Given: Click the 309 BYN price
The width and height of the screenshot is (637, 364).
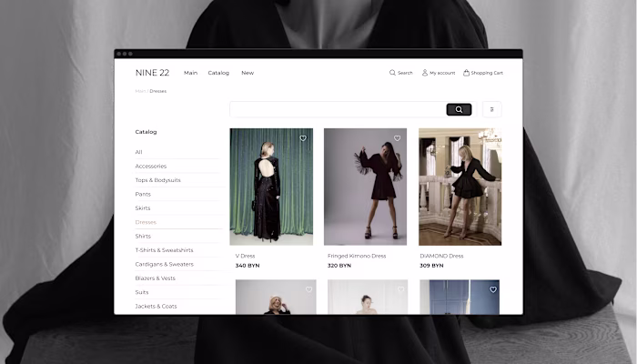Looking at the screenshot, I should pos(431,266).
